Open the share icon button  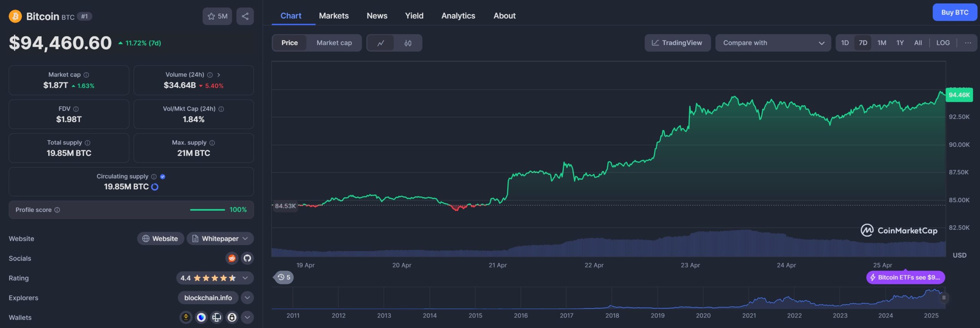245,16
